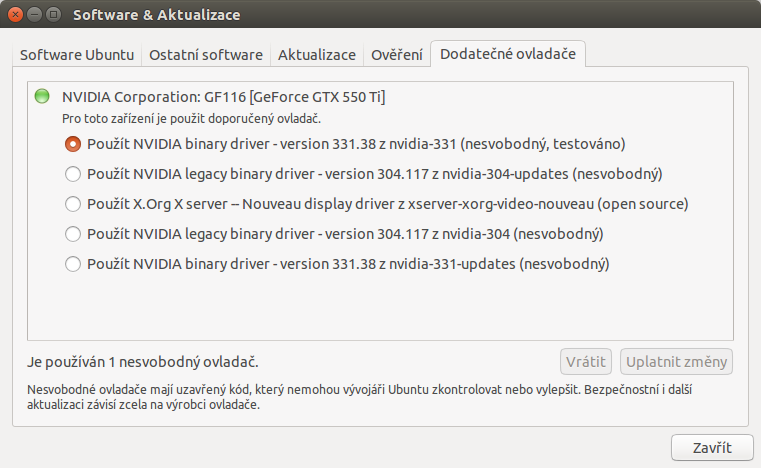Screen dimensions: 761x468
Task: Click the green NVIDIA device status icon
Action: [x=42, y=97]
